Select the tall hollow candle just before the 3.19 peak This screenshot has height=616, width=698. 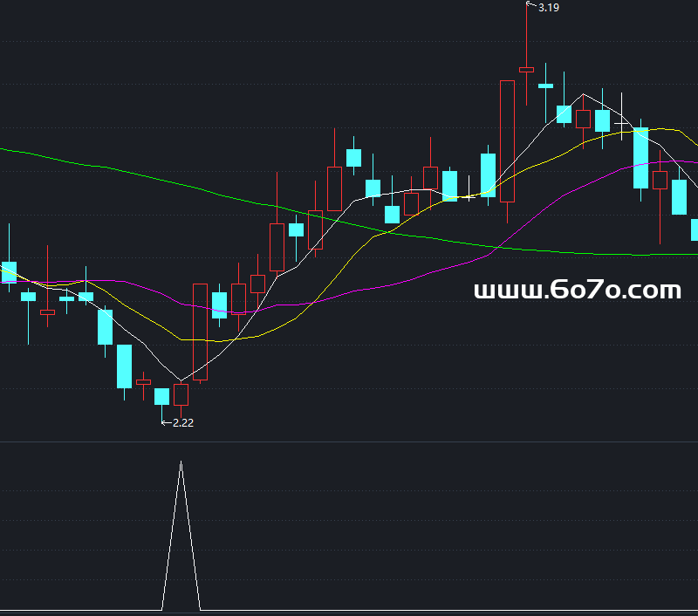(507, 140)
